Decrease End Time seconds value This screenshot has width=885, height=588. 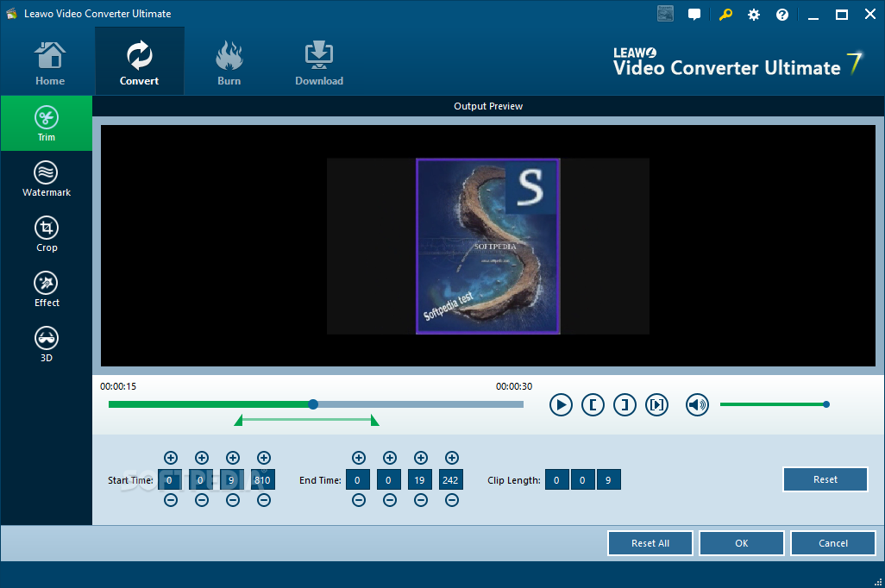click(420, 500)
